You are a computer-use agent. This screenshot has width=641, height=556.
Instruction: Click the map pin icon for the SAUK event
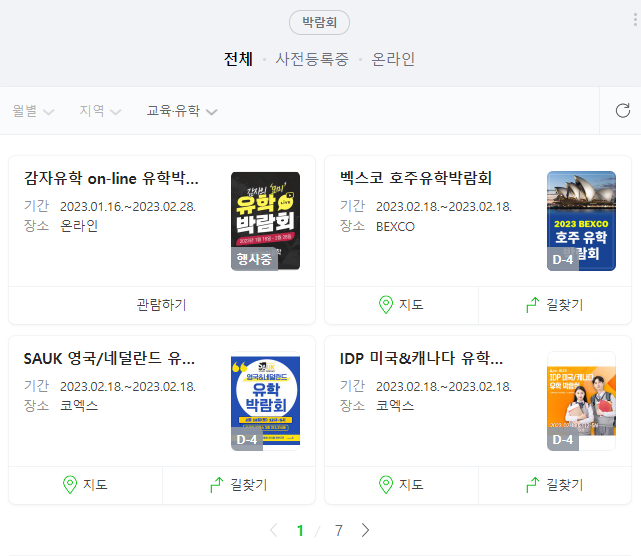(x=70, y=484)
